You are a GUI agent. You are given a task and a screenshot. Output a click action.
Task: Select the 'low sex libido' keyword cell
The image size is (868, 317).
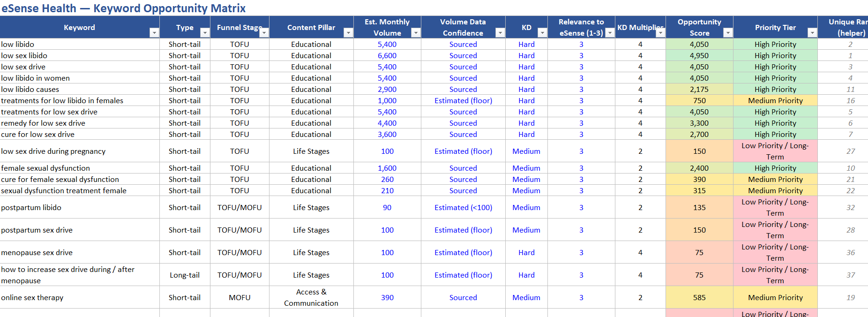tap(80, 55)
